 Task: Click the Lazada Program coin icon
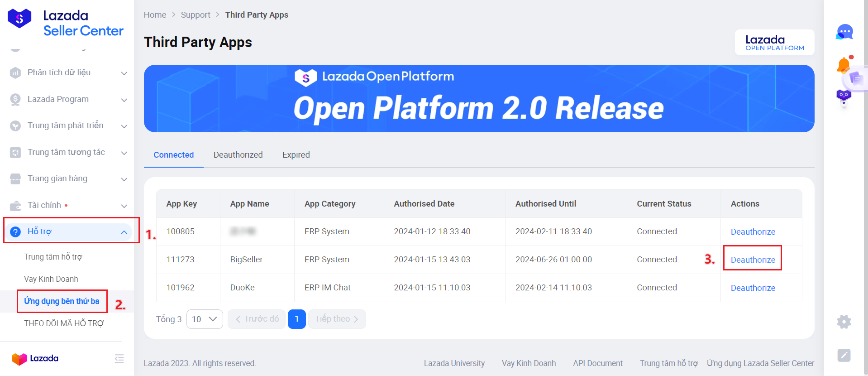(x=15, y=99)
